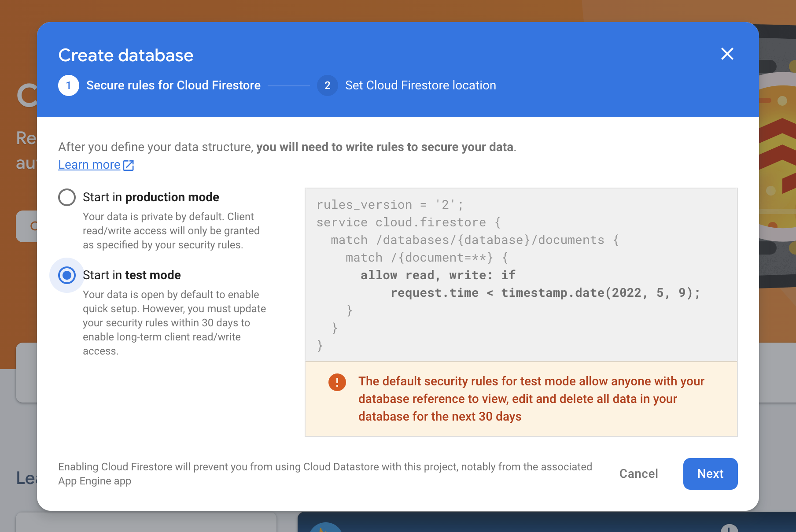Click the 'Create database' dialog title
The image size is (796, 532).
(126, 55)
